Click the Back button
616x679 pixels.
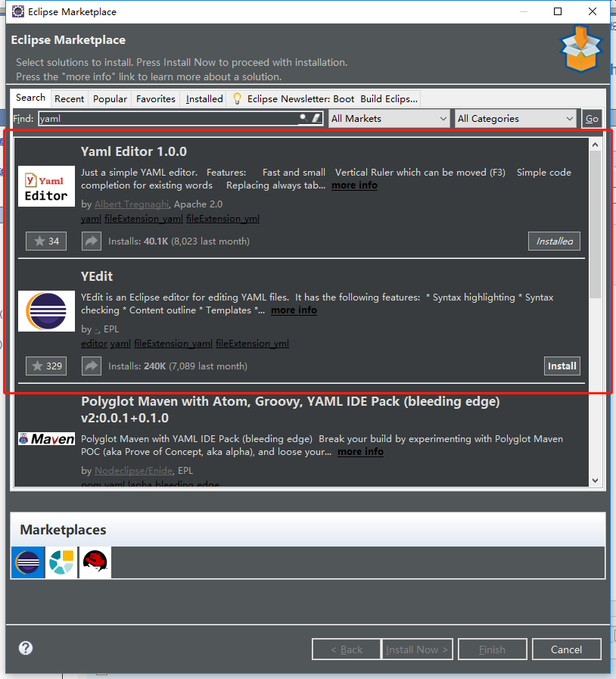(347, 649)
